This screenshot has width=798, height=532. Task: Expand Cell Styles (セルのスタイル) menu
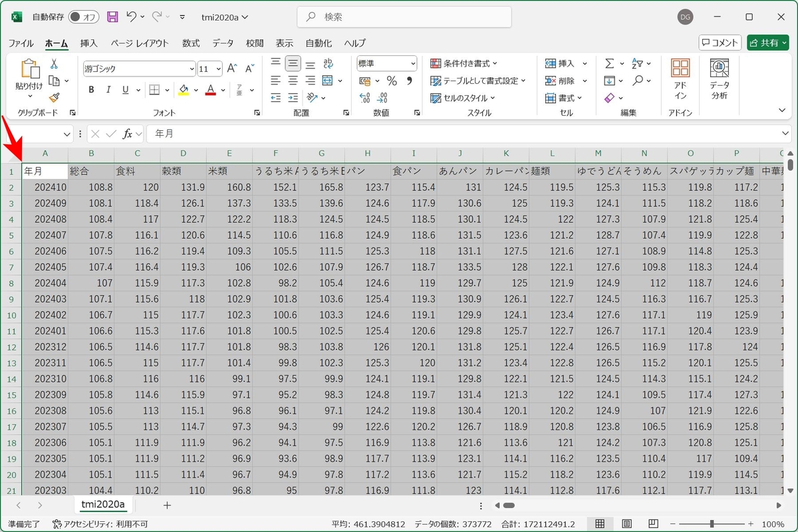coord(464,98)
